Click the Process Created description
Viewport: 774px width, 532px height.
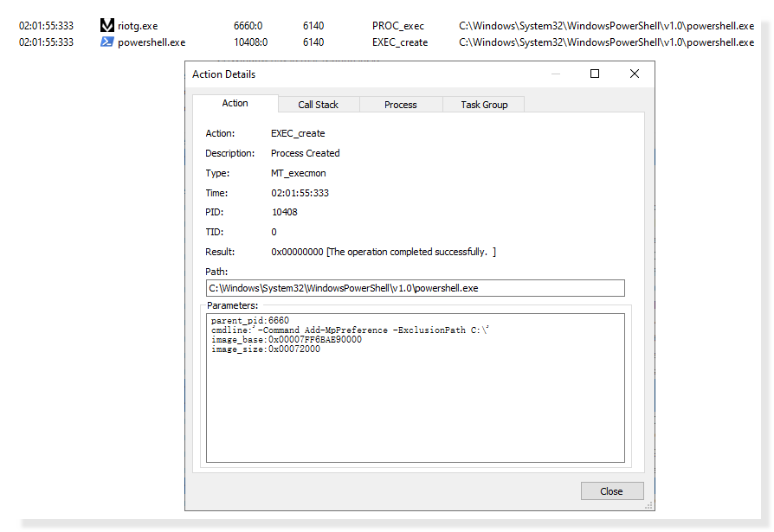coord(305,153)
